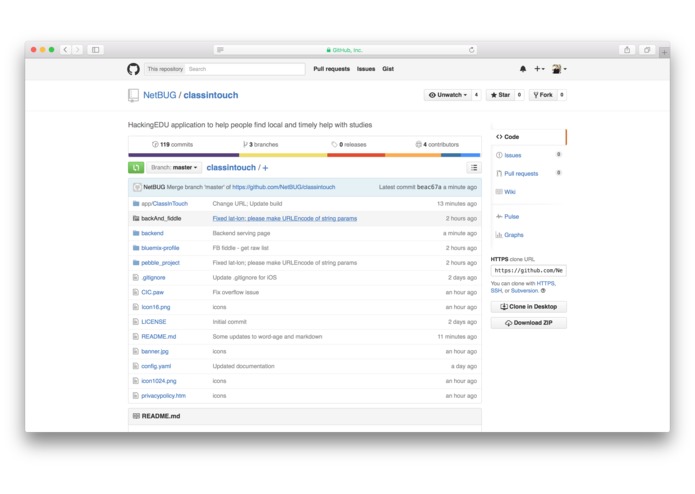View the 119 commits

coord(172,144)
